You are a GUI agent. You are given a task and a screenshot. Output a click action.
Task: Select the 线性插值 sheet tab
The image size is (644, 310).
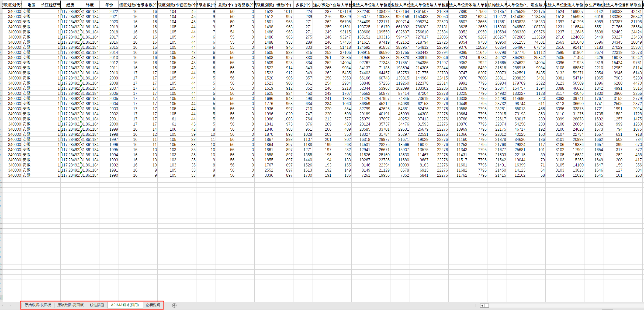click(97, 305)
